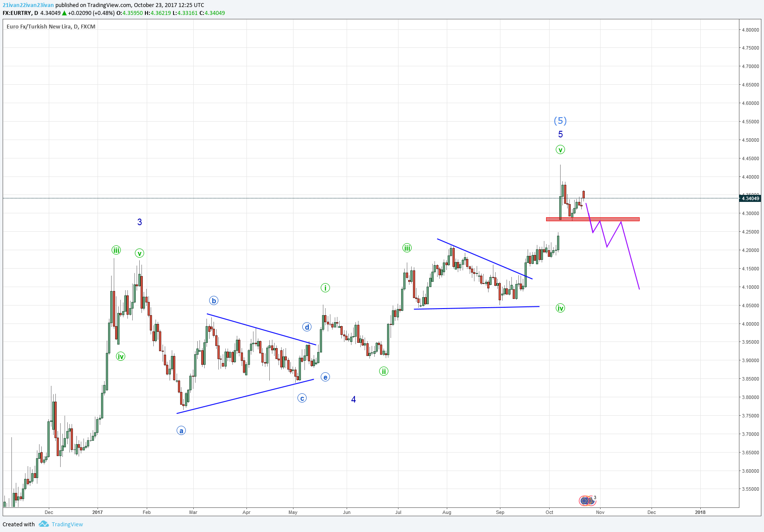The image size is (764, 532).
Task: Click the Oct label on time axis
Action: [549, 512]
